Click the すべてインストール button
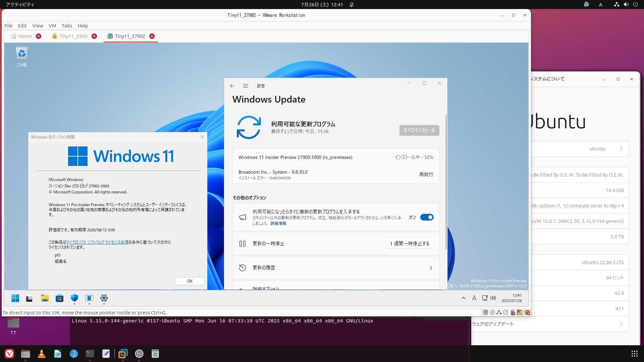The width and height of the screenshot is (644, 362). tap(419, 130)
